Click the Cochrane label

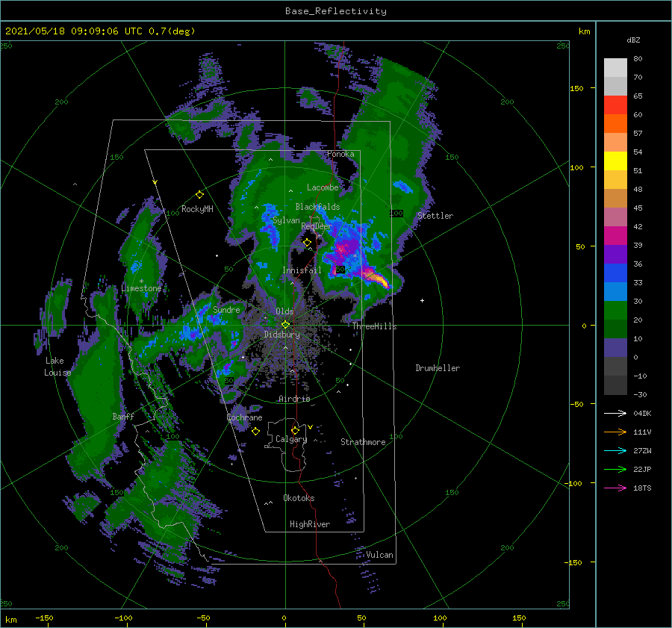tap(244, 417)
